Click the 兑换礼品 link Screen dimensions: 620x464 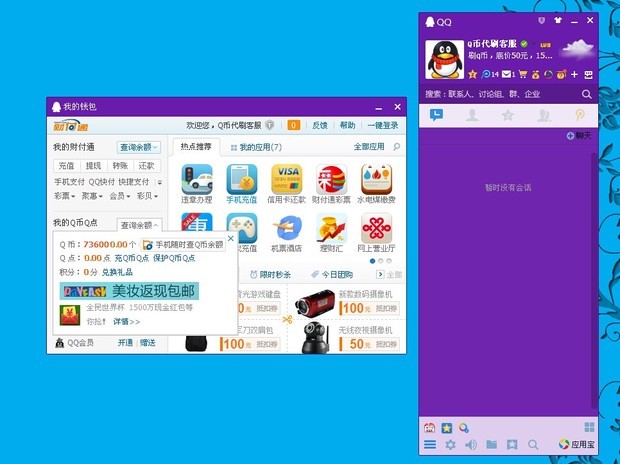click(x=117, y=272)
